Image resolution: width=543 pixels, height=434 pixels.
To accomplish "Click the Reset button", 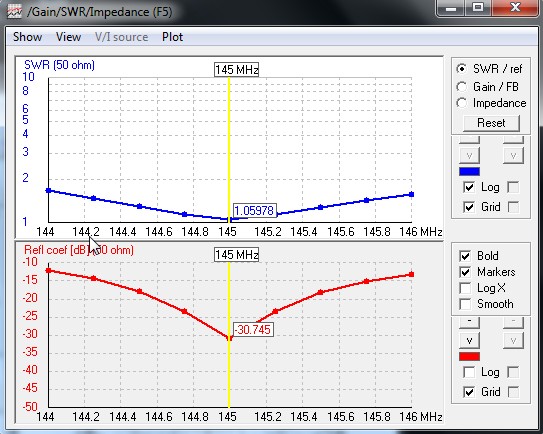I will 491,123.
